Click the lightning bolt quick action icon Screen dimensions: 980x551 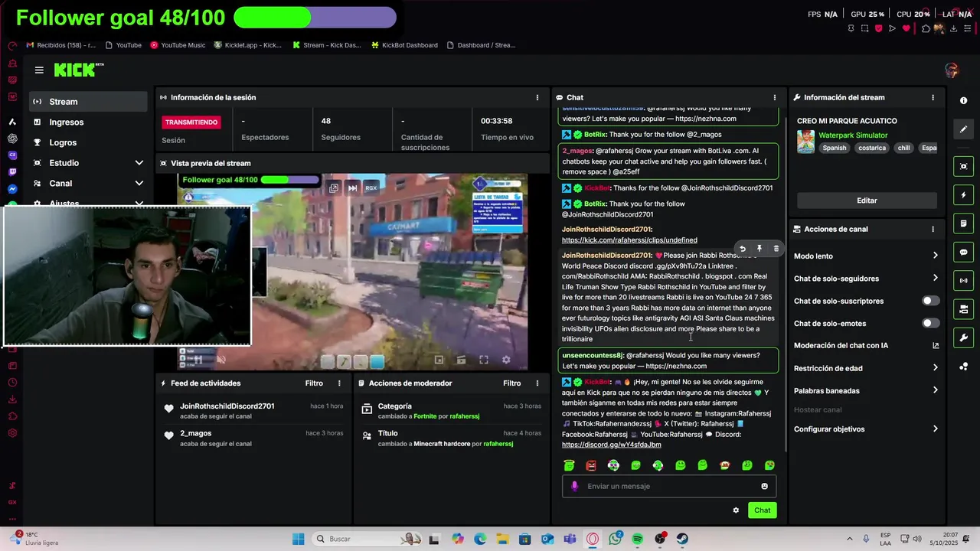pos(963,195)
